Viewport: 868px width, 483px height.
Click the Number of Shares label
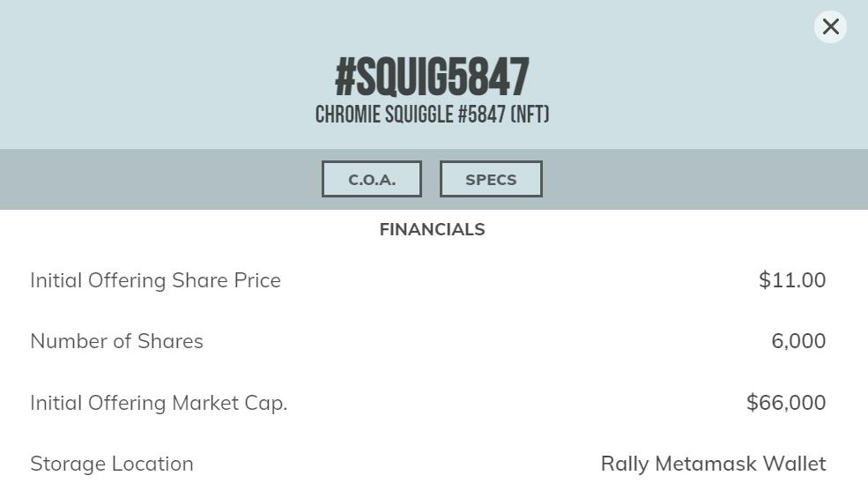coord(116,341)
